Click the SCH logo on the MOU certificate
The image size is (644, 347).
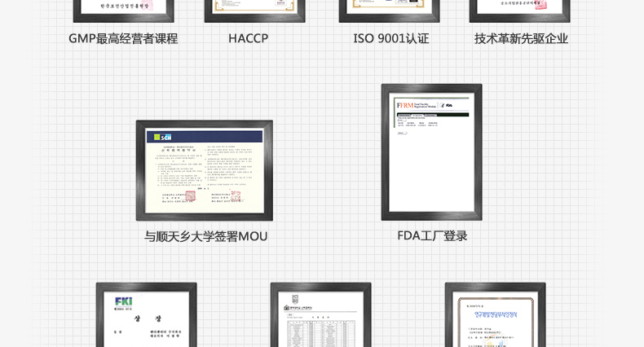coord(162,137)
